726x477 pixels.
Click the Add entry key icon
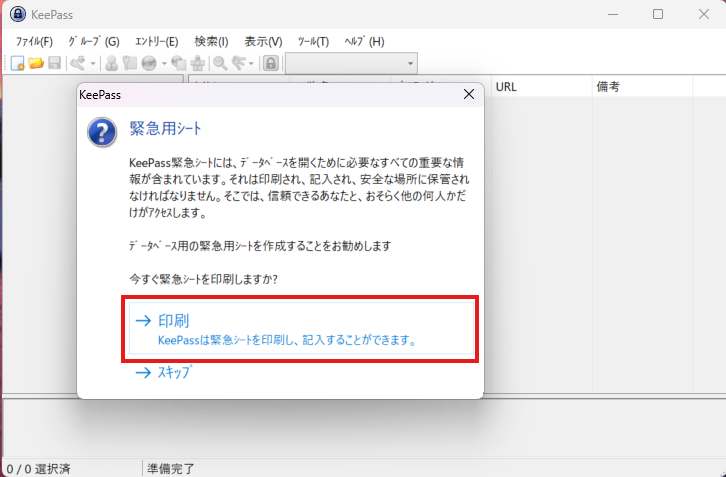pos(78,63)
